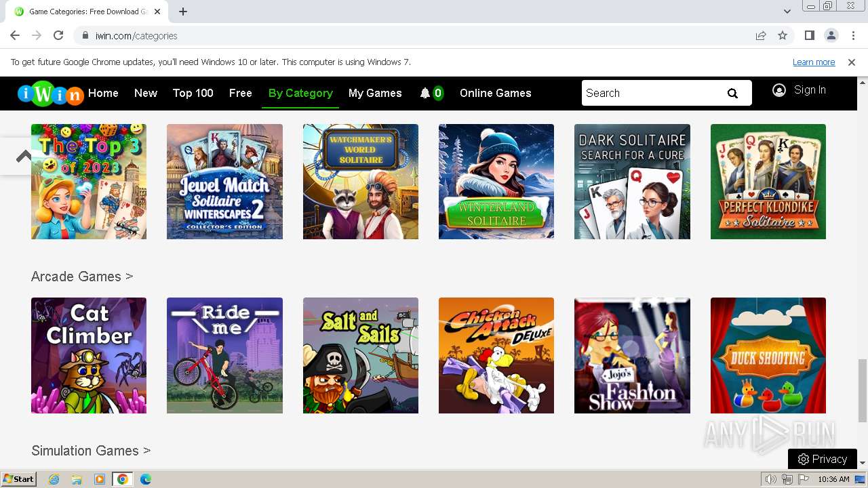Open Winterland Solitaire game thumbnail
This screenshot has width=868, height=488.
496,182
